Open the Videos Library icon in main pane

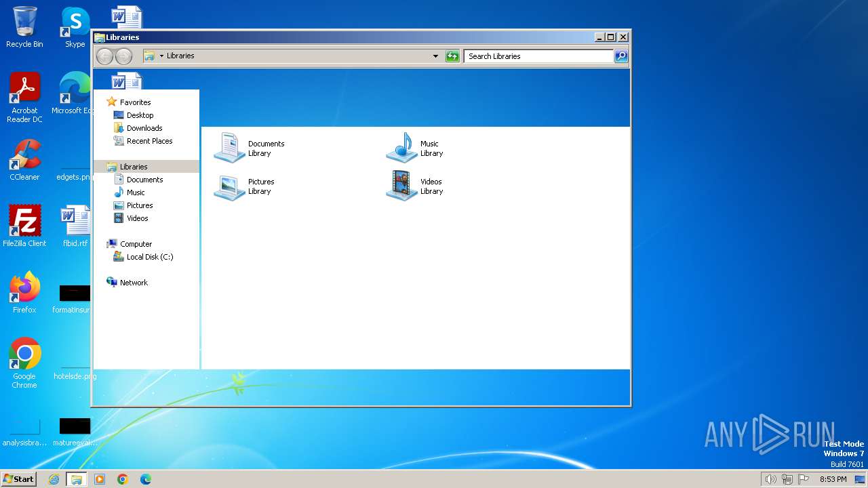point(402,186)
